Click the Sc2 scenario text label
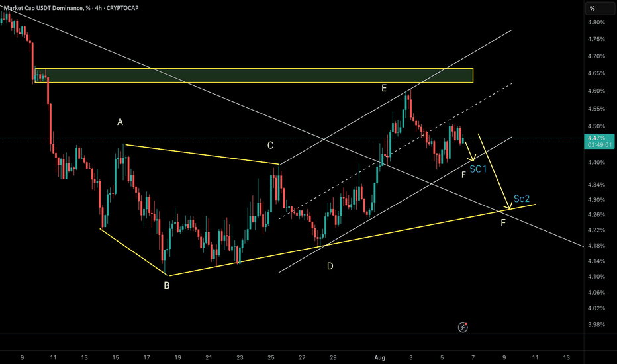 (x=522, y=199)
